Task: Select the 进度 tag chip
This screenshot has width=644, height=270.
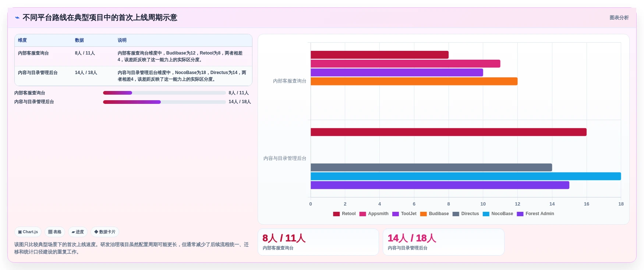Action: 78,232
